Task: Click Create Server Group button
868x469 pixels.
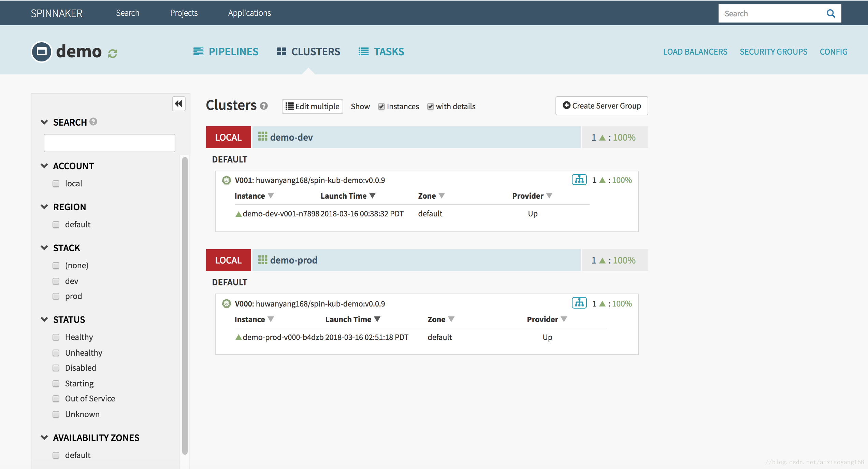Action: [x=602, y=106]
